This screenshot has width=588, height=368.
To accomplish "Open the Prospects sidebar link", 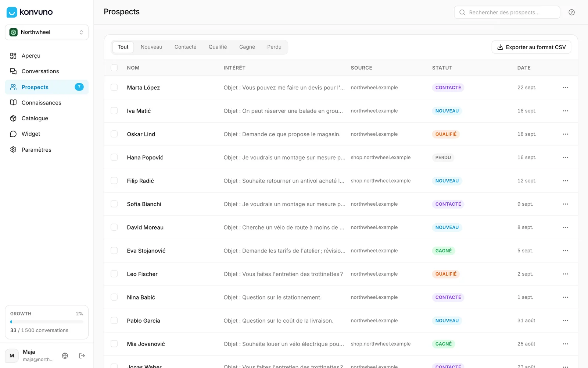I will [x=47, y=87].
